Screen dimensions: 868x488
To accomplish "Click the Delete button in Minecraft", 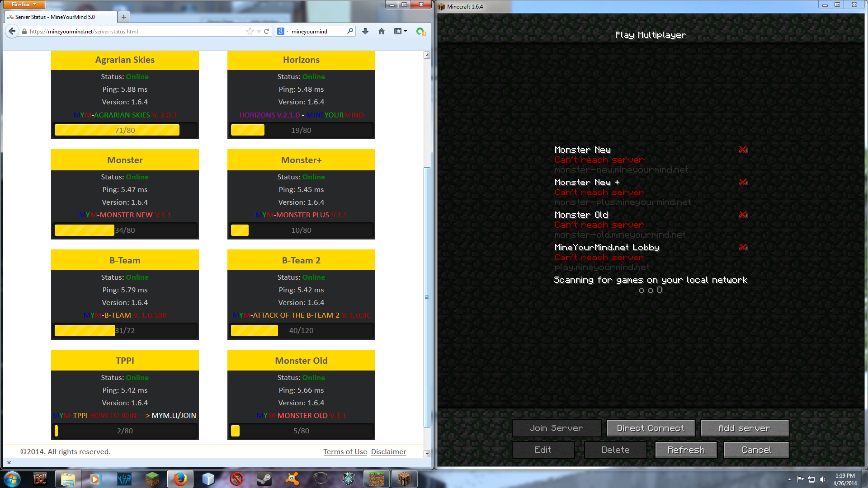I will [615, 450].
